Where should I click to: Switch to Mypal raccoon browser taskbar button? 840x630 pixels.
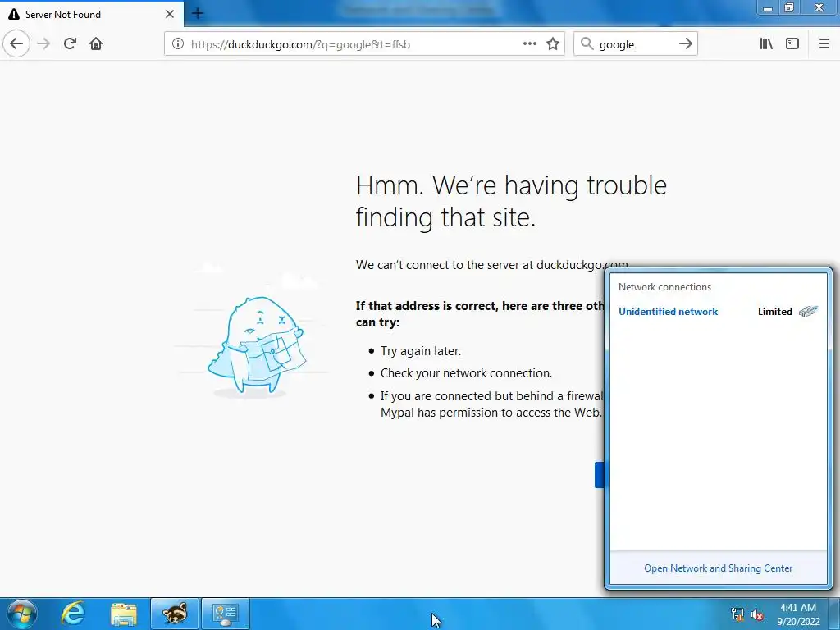click(x=175, y=614)
